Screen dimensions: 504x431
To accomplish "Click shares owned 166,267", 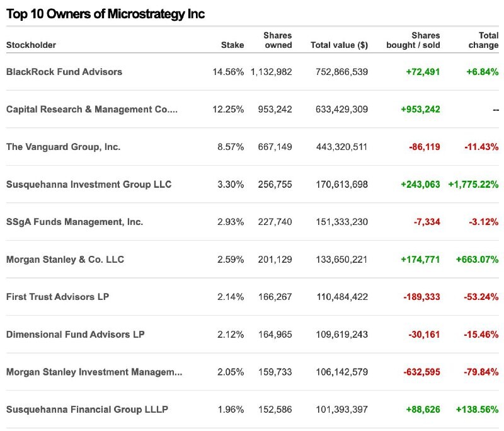I will click(275, 297).
